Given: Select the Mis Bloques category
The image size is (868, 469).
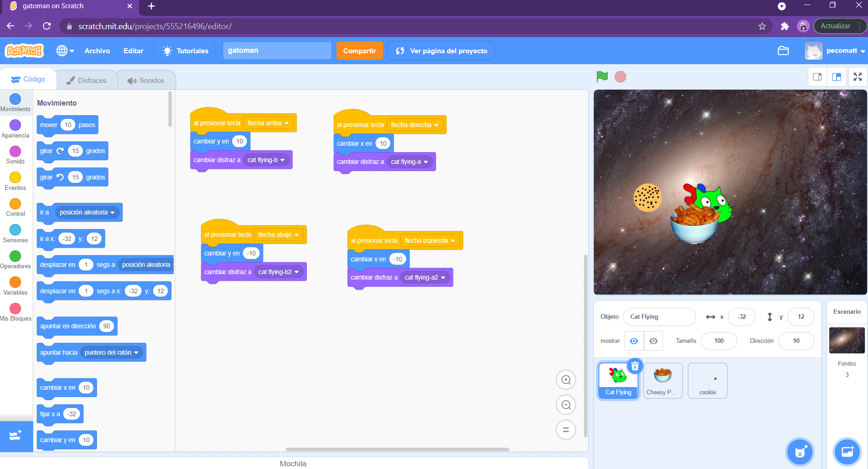Looking at the screenshot, I should 15,312.
